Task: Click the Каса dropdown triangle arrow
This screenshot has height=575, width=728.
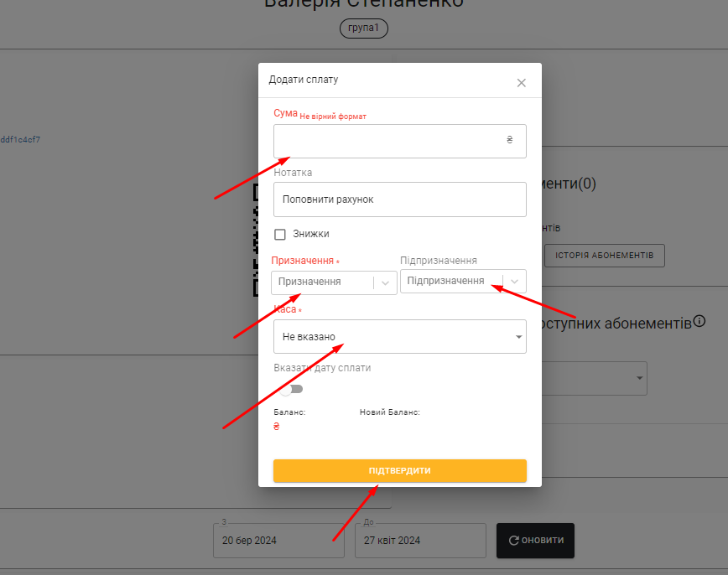Action: click(518, 336)
